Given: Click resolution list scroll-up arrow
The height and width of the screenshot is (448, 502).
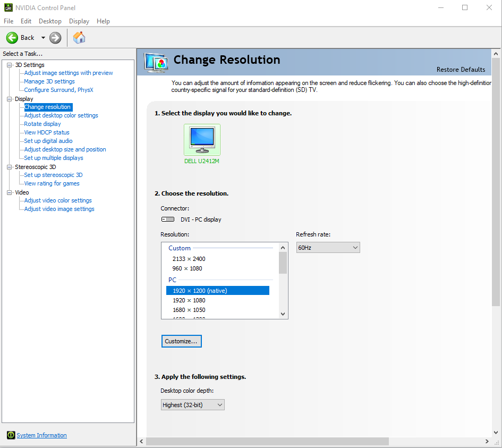Looking at the screenshot, I should pyautogui.click(x=283, y=248).
